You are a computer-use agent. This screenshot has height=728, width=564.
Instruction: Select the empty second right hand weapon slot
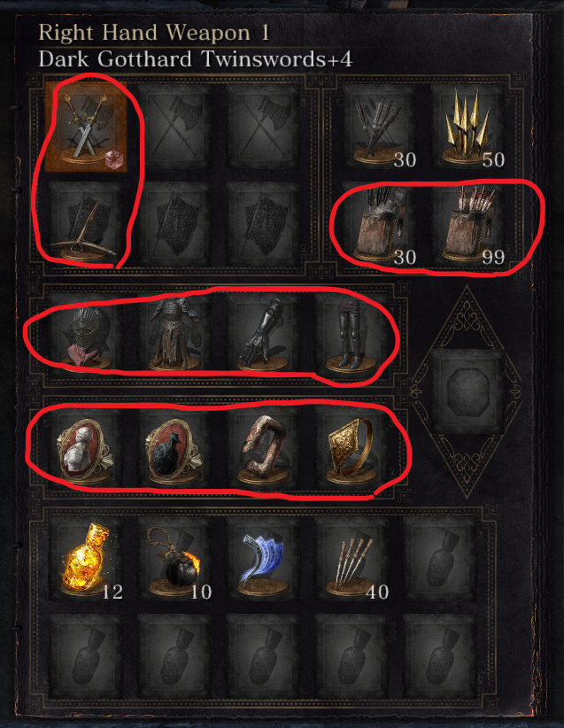point(174,127)
